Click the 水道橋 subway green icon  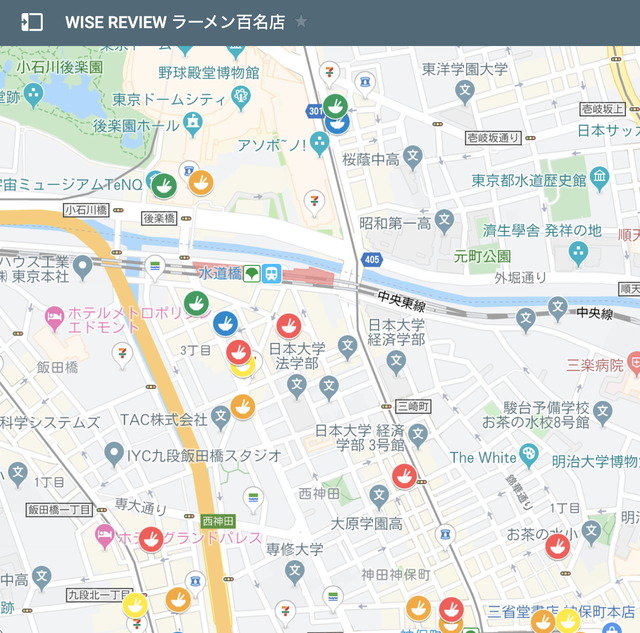click(x=252, y=273)
